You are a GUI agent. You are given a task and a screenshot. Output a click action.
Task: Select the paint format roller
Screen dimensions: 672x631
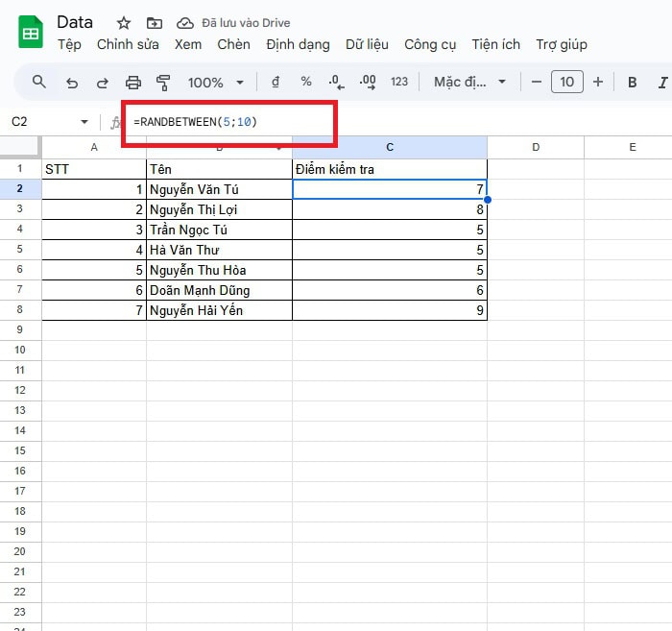click(162, 83)
